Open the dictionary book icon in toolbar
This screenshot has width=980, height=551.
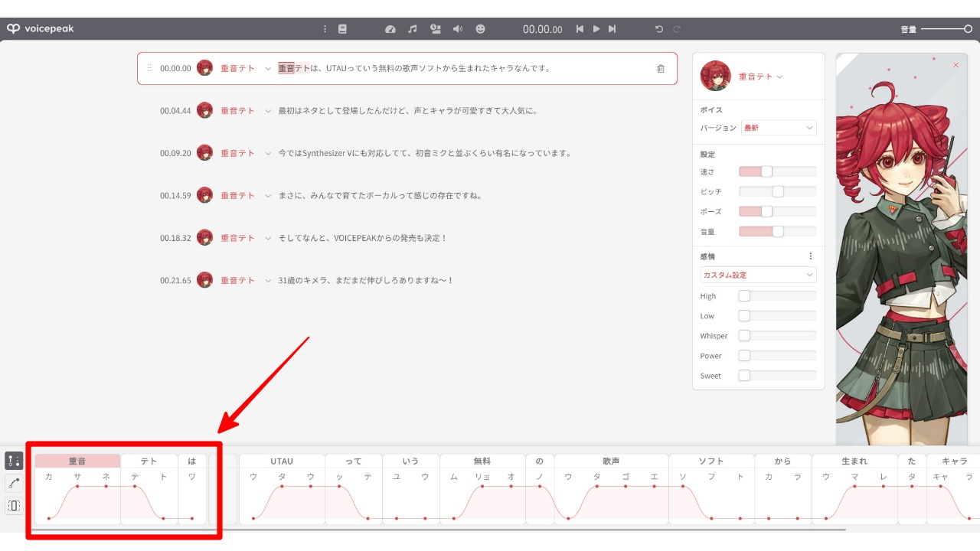point(342,29)
